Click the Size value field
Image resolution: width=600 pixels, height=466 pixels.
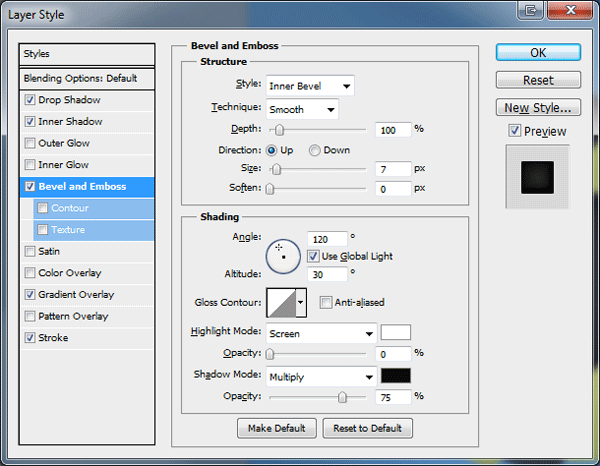[x=393, y=169]
